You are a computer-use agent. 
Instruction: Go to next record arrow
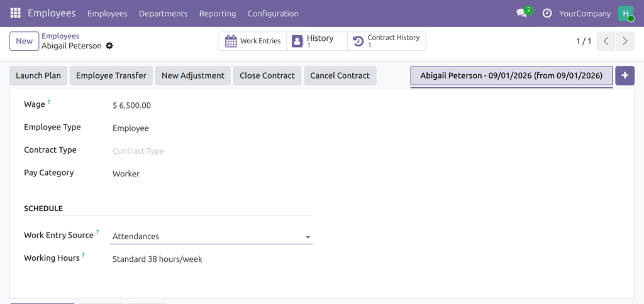pyautogui.click(x=625, y=41)
